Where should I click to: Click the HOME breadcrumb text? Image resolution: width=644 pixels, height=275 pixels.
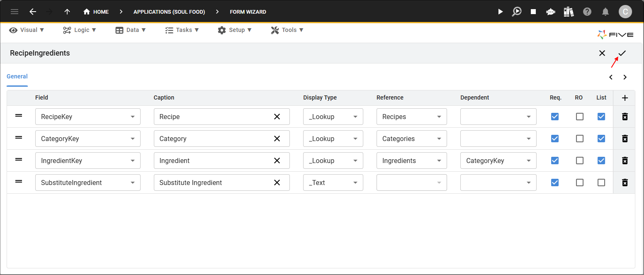point(101,12)
